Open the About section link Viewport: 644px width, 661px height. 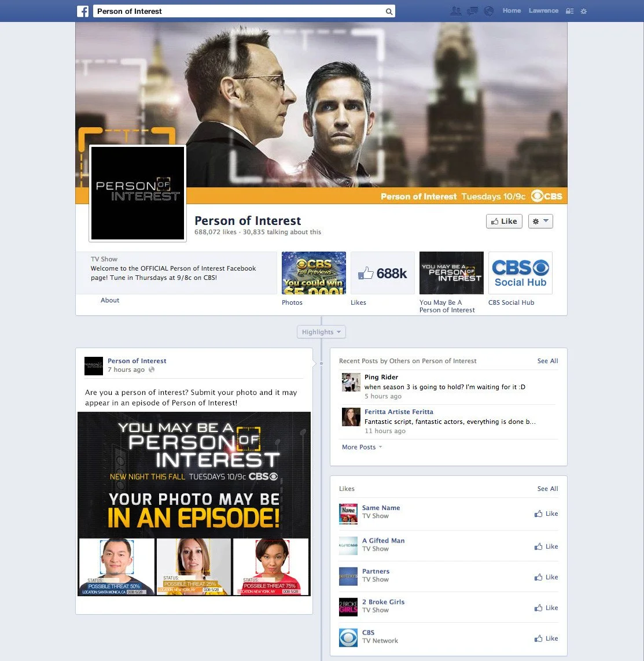(x=110, y=300)
